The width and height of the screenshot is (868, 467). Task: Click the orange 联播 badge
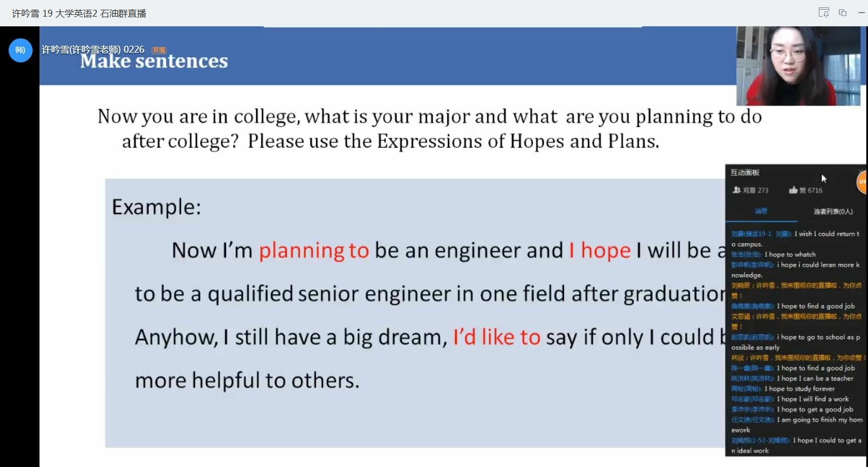(159, 50)
